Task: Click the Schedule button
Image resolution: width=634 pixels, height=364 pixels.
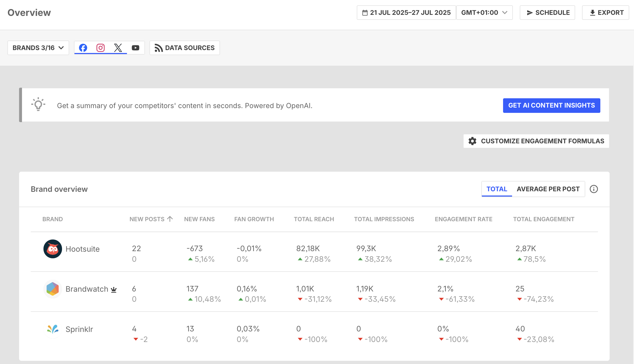Action: click(x=547, y=12)
